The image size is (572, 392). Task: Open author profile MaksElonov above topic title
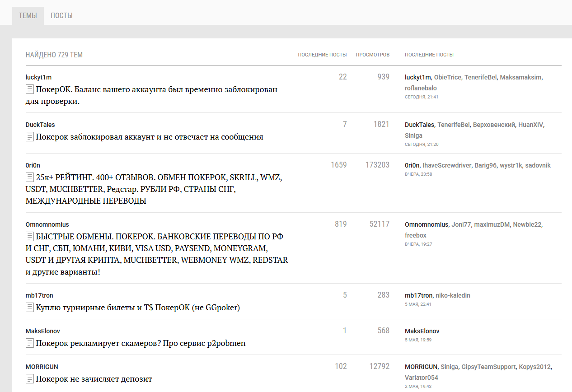(43, 331)
